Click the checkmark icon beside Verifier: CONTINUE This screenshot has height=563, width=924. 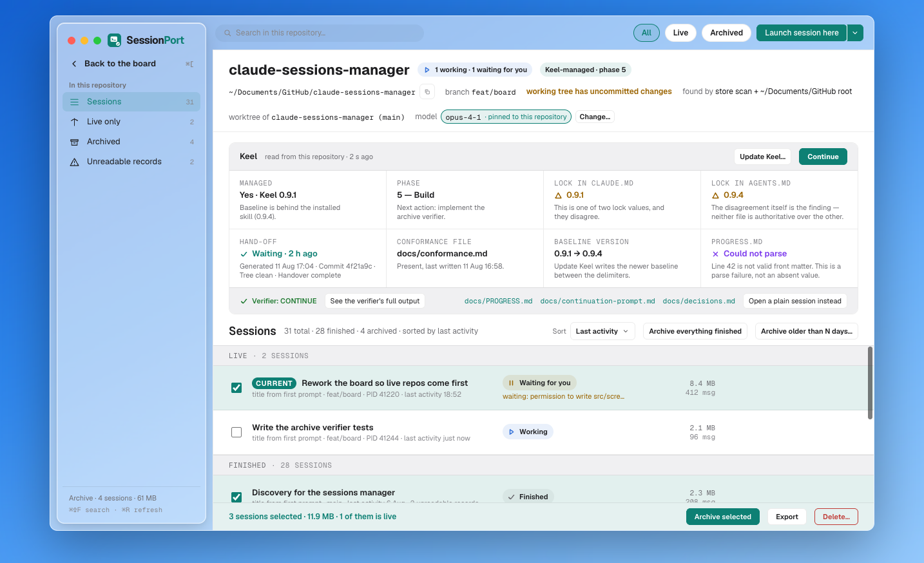[244, 301]
